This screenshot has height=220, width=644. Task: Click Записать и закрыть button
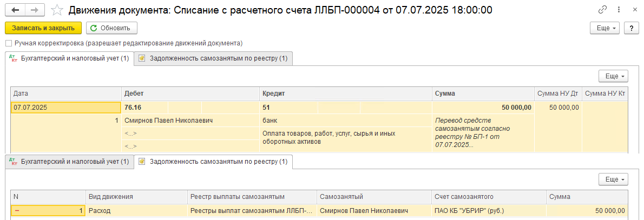[x=43, y=28]
